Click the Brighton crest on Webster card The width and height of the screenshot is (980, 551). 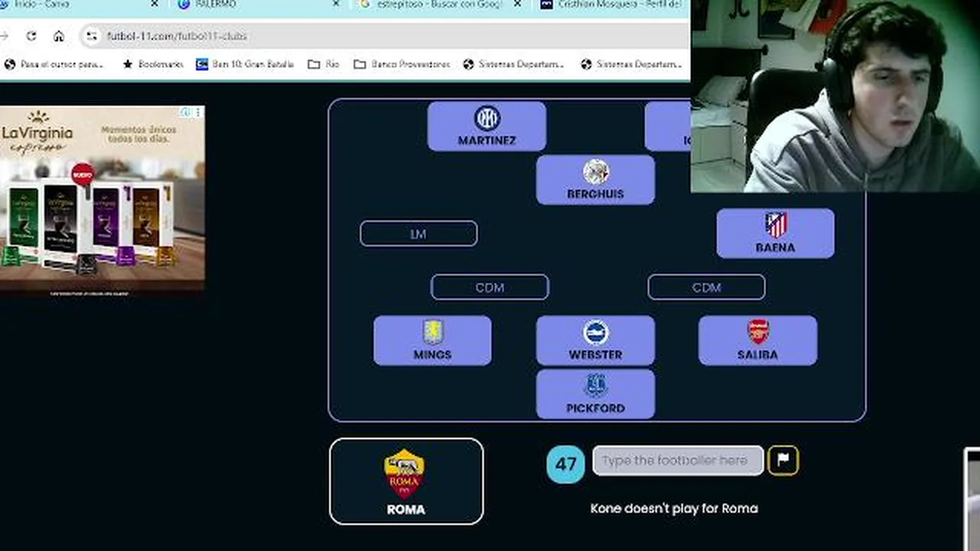point(596,333)
